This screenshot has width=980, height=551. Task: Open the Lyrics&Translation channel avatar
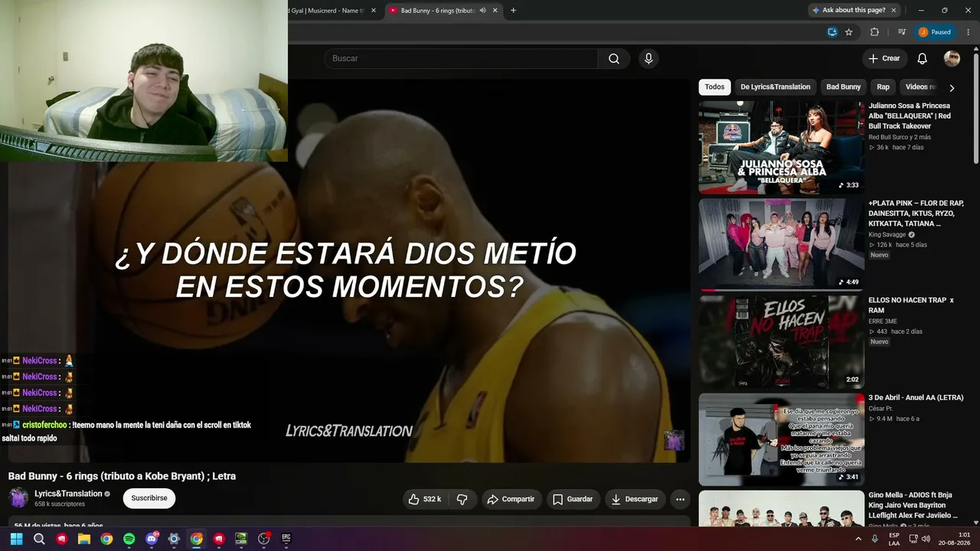18,498
